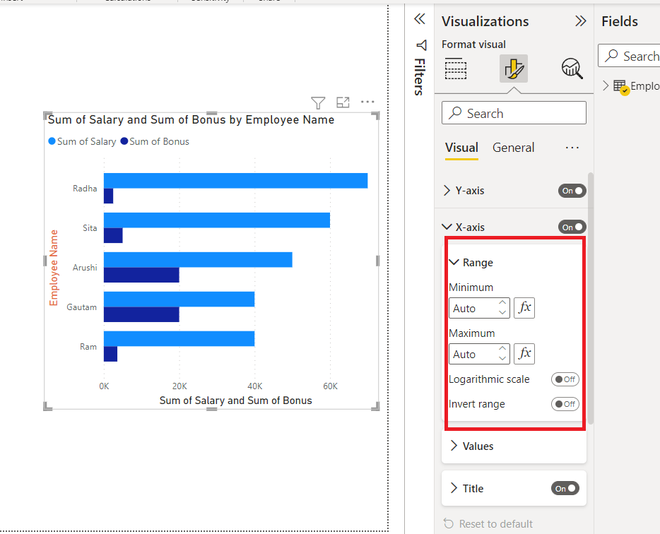Screen dimensions: 660x534
Task: Click the filter funnel icon above chart
Action: point(318,102)
